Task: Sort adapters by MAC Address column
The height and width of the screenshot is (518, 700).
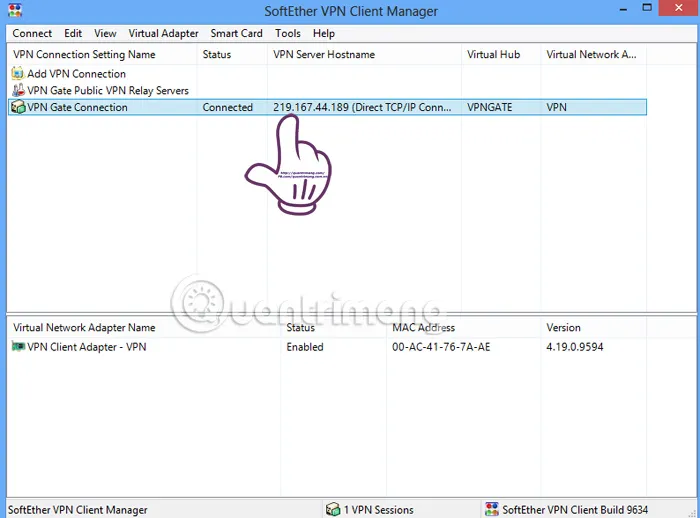Action: [x=423, y=327]
